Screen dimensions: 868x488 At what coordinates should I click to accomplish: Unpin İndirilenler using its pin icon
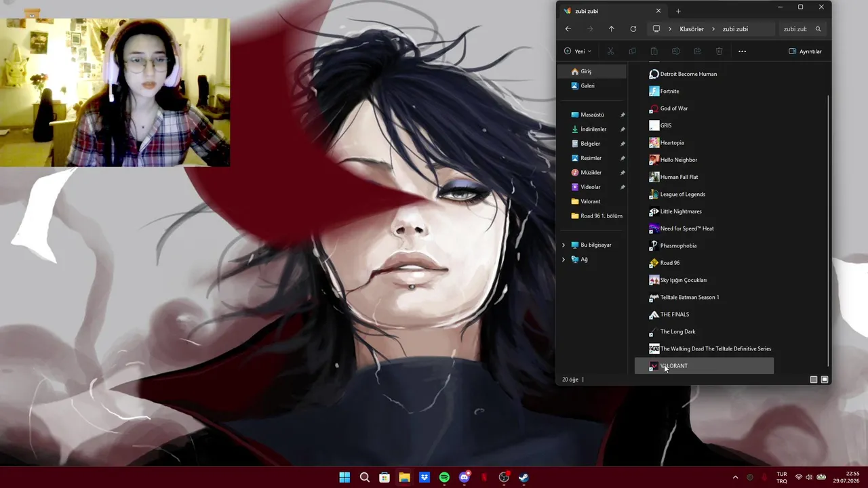click(623, 129)
